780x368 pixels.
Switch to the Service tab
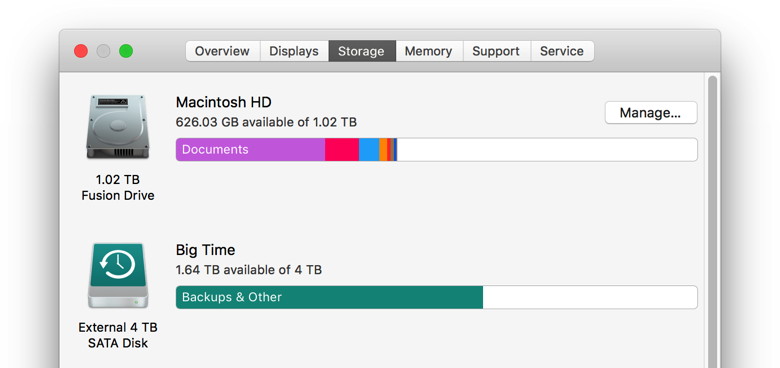click(x=562, y=51)
